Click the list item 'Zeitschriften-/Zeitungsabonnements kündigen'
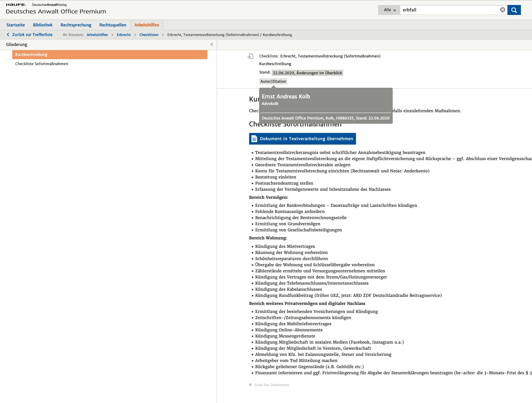This screenshot has width=532, height=403. [303, 318]
